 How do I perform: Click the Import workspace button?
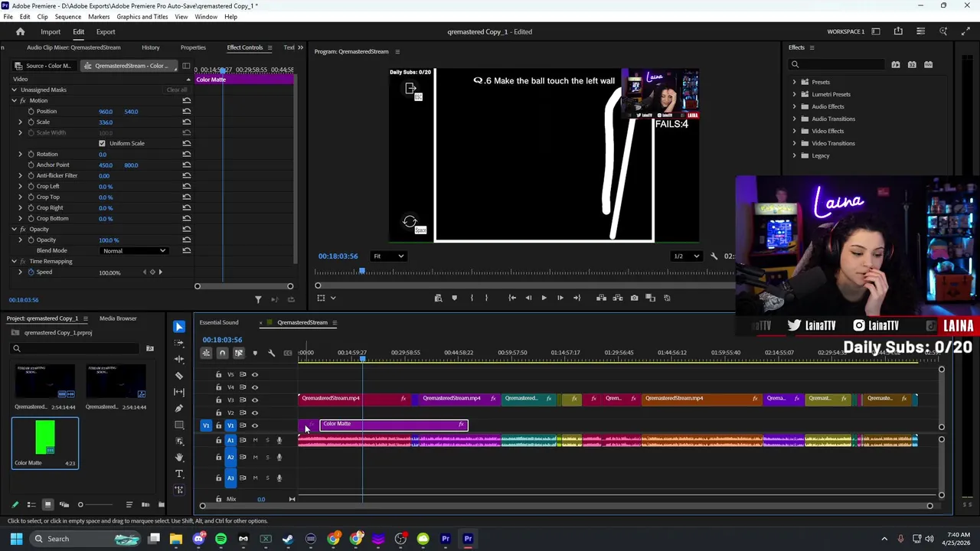pos(51,31)
